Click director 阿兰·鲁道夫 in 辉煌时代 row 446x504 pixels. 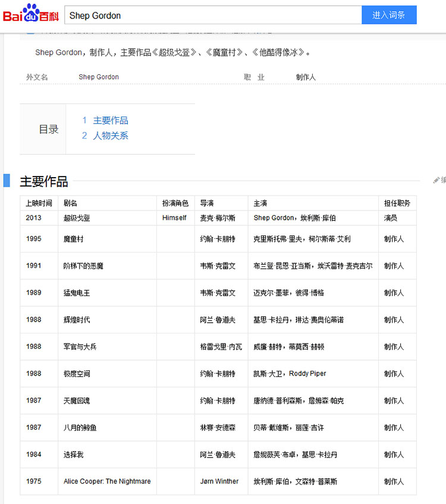click(x=218, y=320)
